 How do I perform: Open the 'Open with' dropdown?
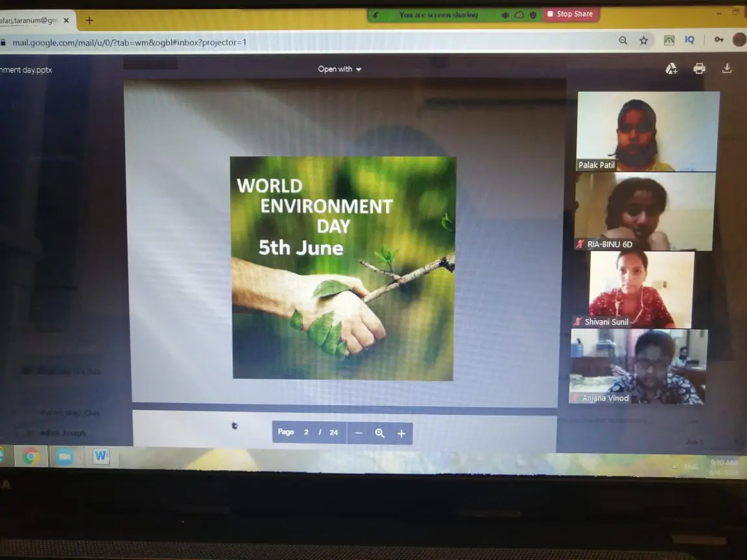(340, 69)
